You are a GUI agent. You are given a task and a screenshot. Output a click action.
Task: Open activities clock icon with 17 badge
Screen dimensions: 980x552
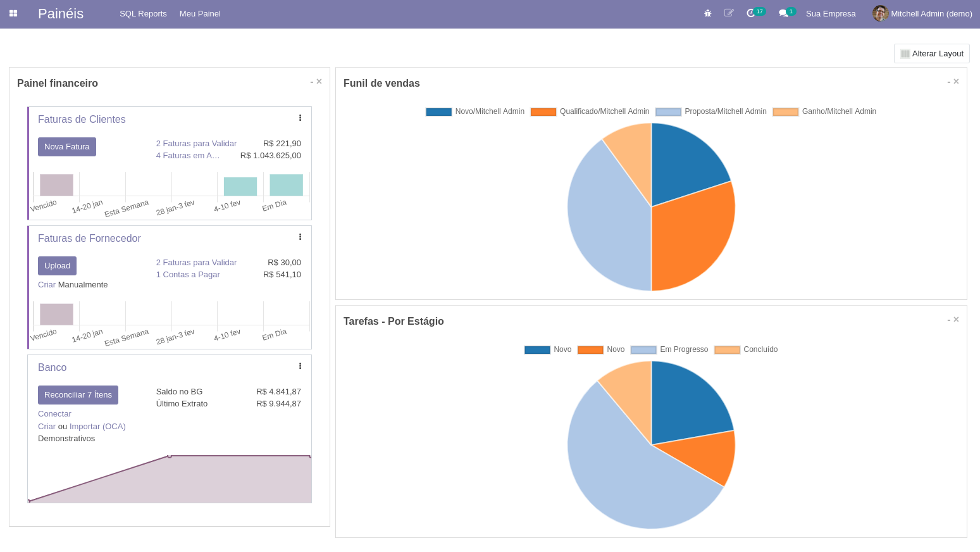pos(751,13)
